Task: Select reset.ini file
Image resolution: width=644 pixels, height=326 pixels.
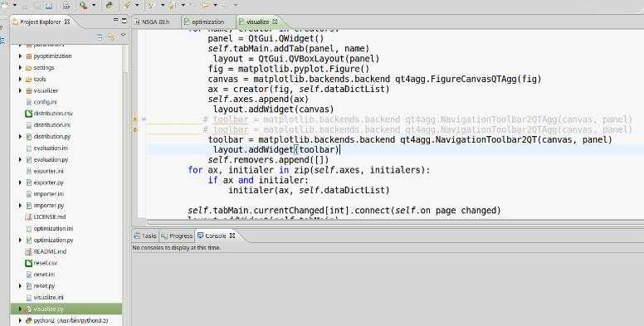Action: click(x=44, y=275)
